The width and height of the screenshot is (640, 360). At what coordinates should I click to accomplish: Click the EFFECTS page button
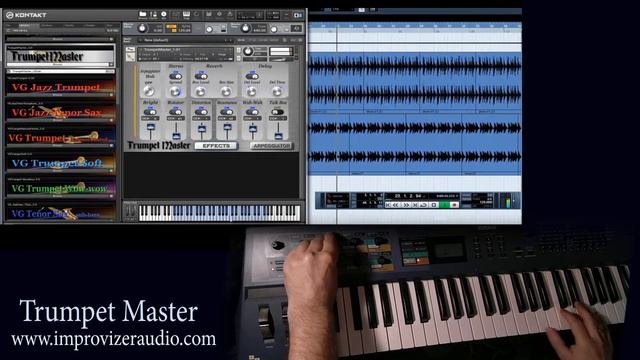(216, 146)
